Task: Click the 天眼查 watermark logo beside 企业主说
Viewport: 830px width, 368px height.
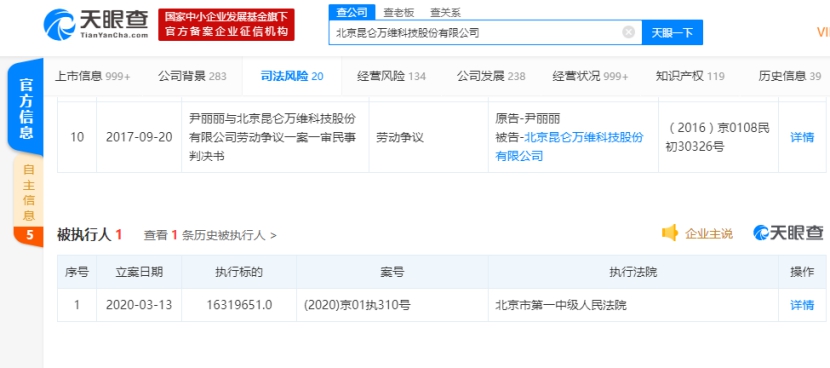Action: (x=788, y=232)
